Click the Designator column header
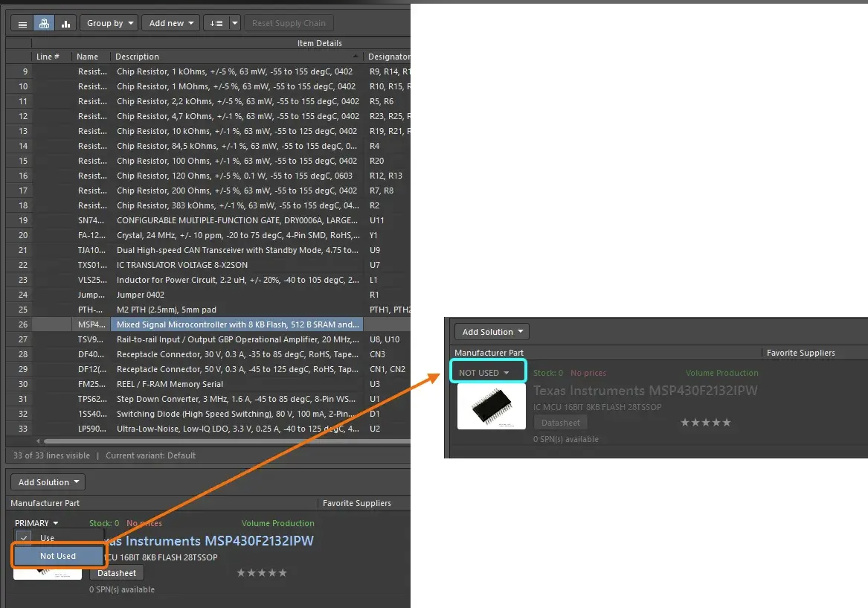This screenshot has width=868, height=608. (388, 57)
